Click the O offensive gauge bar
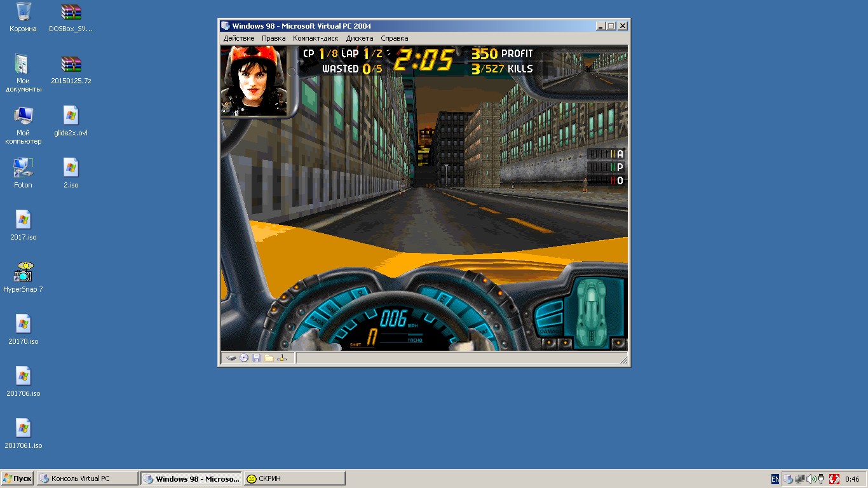 [x=606, y=180]
